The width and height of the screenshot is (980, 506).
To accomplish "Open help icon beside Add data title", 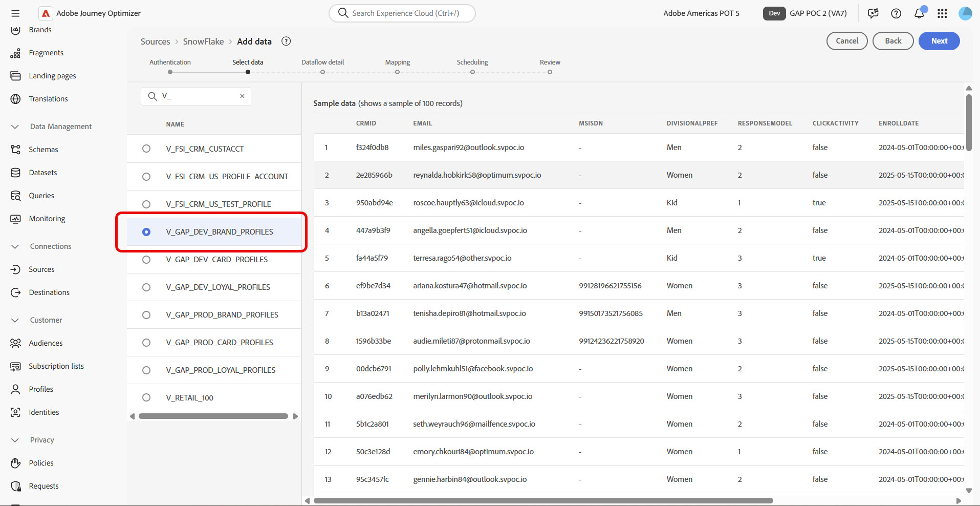I will (286, 41).
